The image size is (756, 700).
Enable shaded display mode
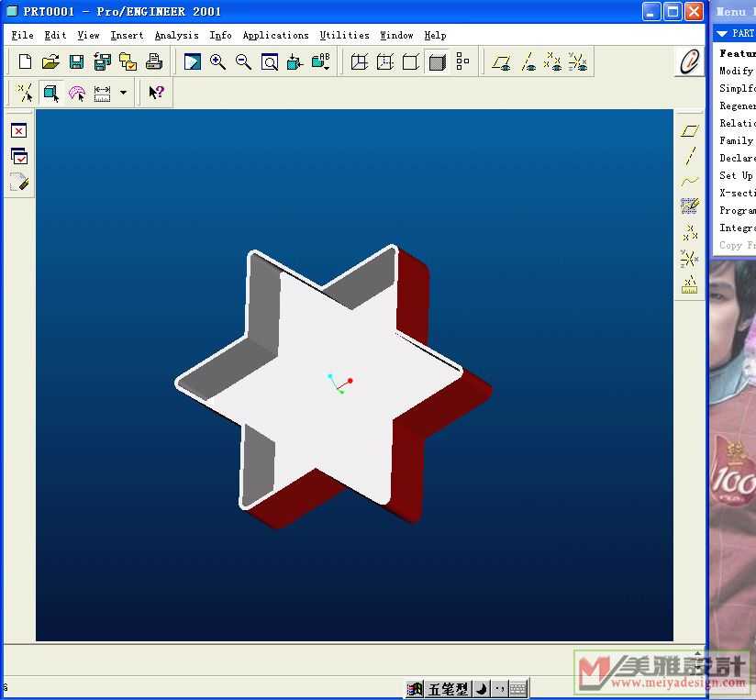pos(437,62)
